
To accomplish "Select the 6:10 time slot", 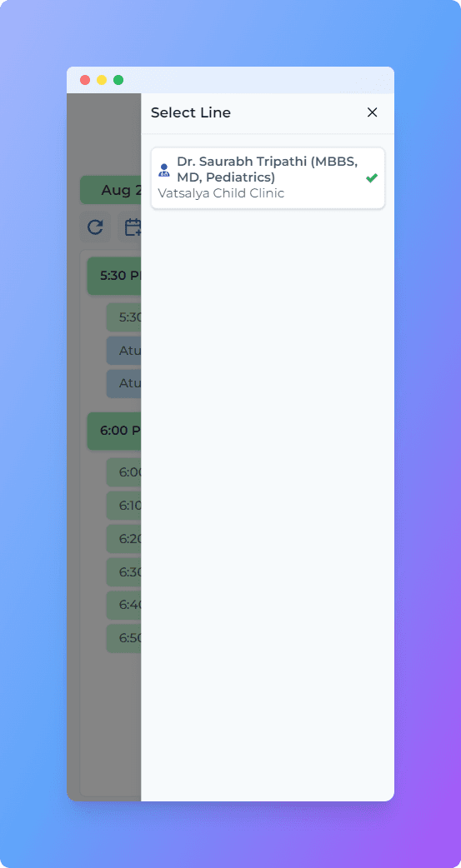I will pos(124,506).
